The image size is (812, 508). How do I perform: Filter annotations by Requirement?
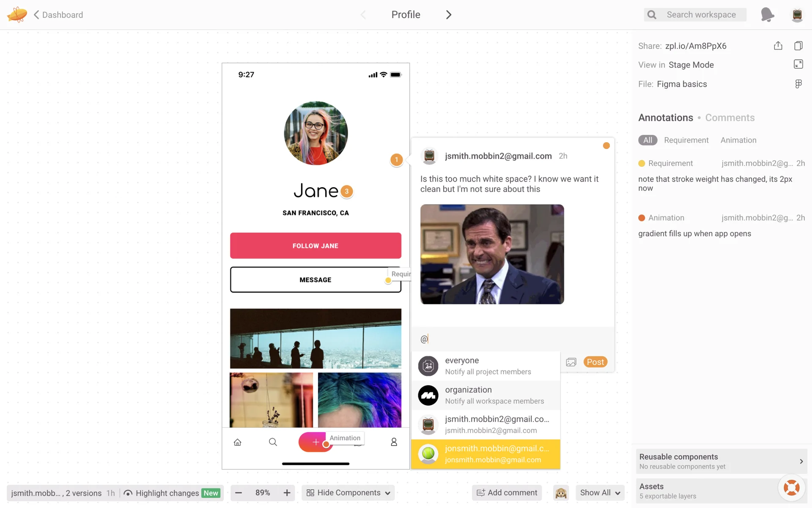686,140
